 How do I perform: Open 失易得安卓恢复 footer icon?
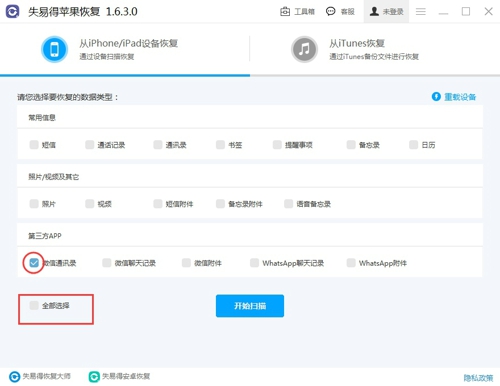point(94,377)
